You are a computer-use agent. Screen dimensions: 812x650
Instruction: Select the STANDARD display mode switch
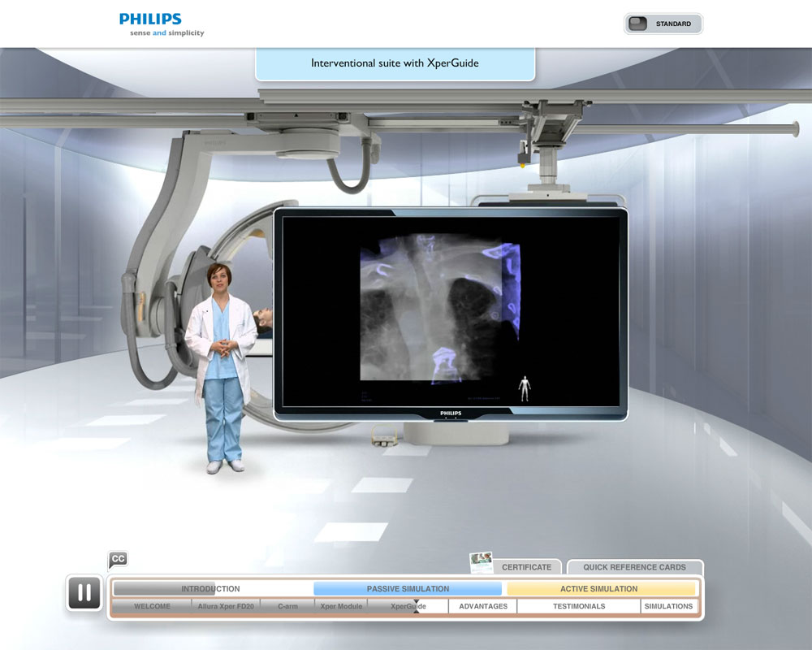point(663,24)
